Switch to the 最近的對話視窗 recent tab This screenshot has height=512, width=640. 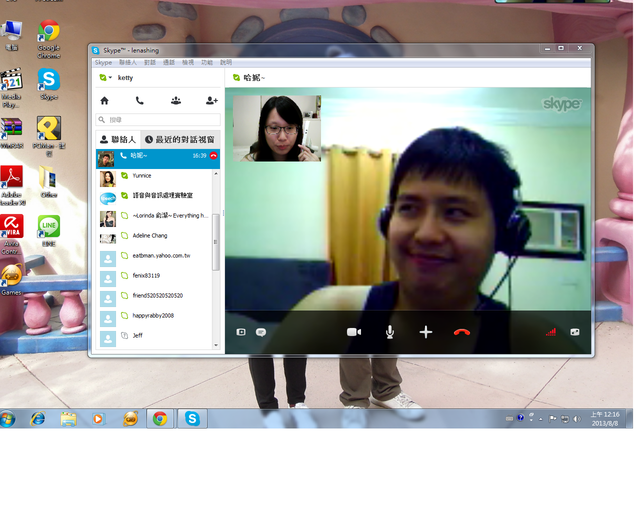[x=180, y=140]
